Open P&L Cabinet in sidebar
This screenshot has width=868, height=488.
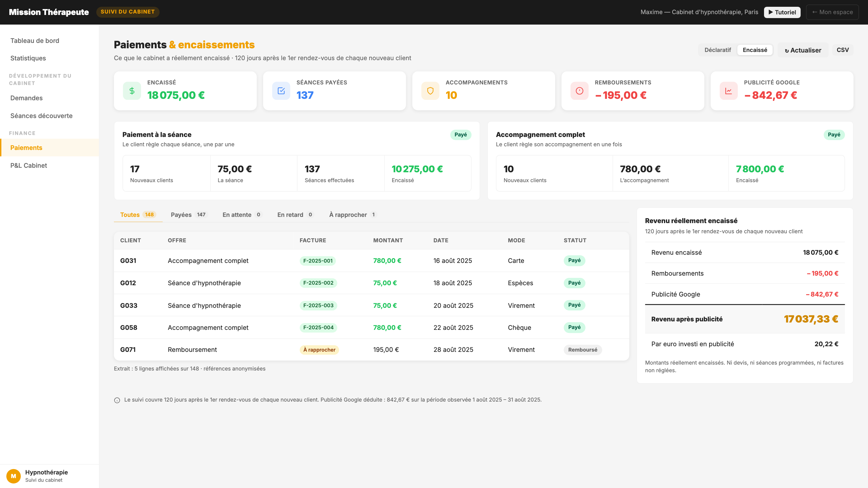pos(49,165)
